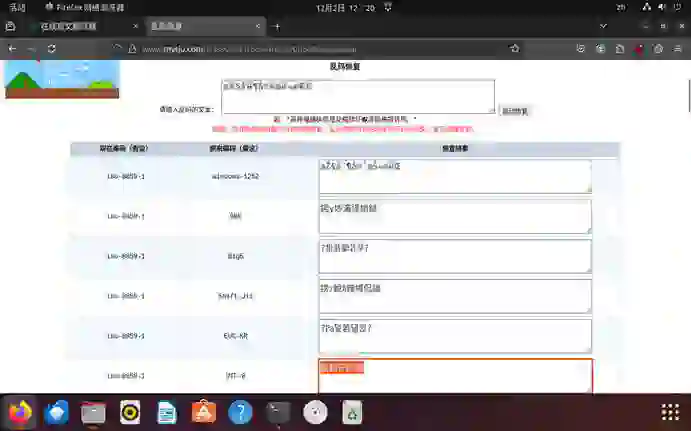Viewport: 691px width, 431px height.
Task: Show all applications grid
Action: pyautogui.click(x=670, y=412)
